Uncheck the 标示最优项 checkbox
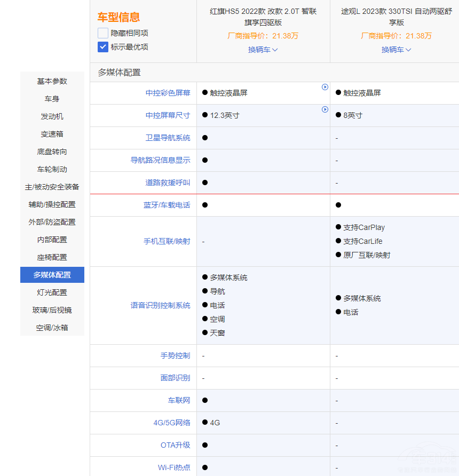This screenshot has width=459, height=476. [x=103, y=47]
